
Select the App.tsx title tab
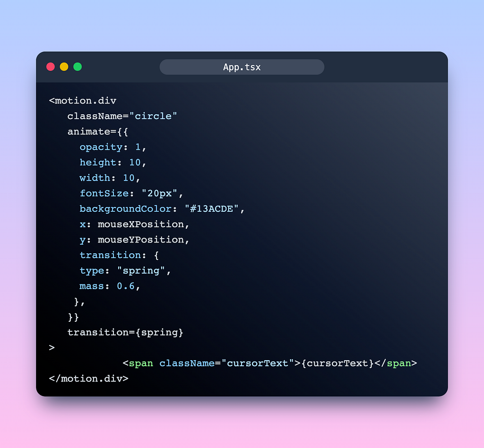click(x=242, y=67)
